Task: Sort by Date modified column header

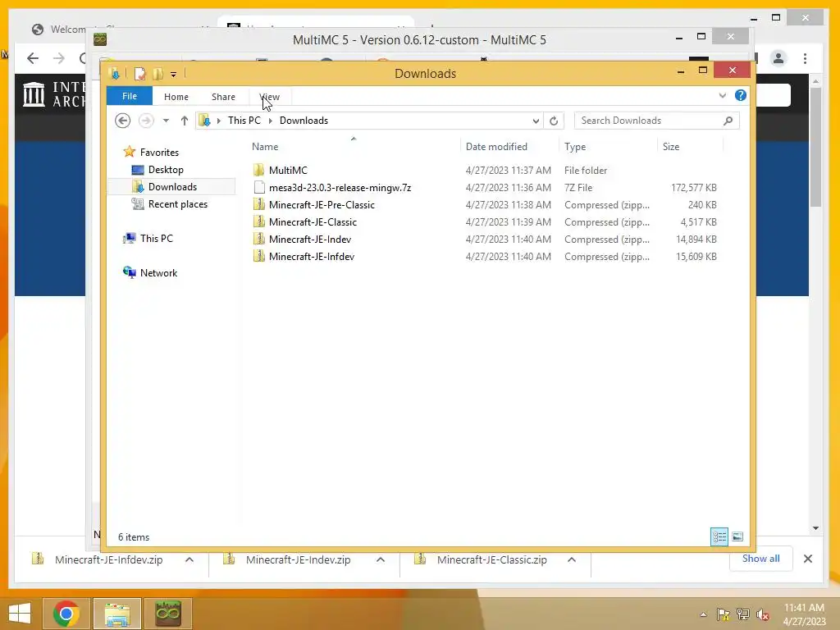Action: [x=496, y=147]
